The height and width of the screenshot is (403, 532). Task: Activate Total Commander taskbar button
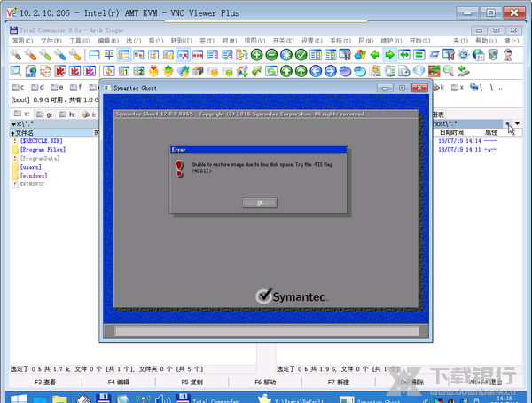pos(208,399)
